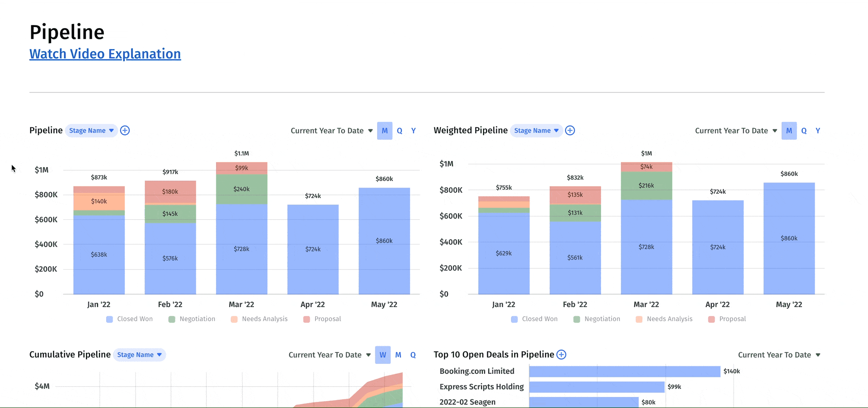This screenshot has width=868, height=408.
Task: Click the $917k total label above Feb '22
Action: 170,172
